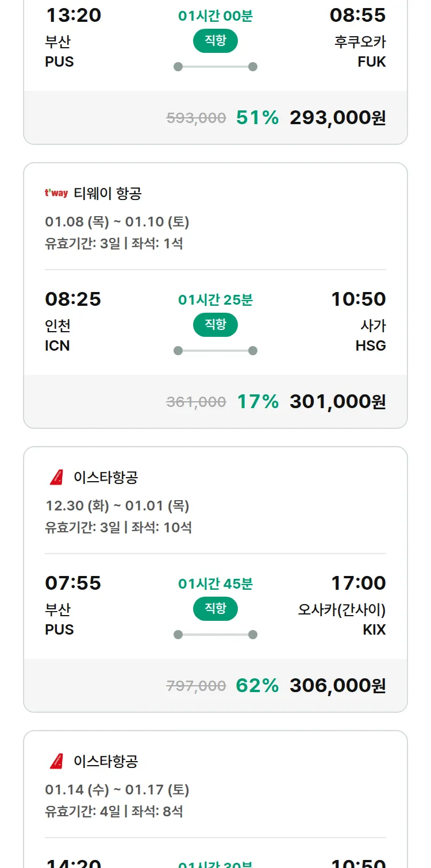Tap the 17:00 Osaka (Kansai) arrival time
This screenshot has height=868, width=431.
[358, 583]
